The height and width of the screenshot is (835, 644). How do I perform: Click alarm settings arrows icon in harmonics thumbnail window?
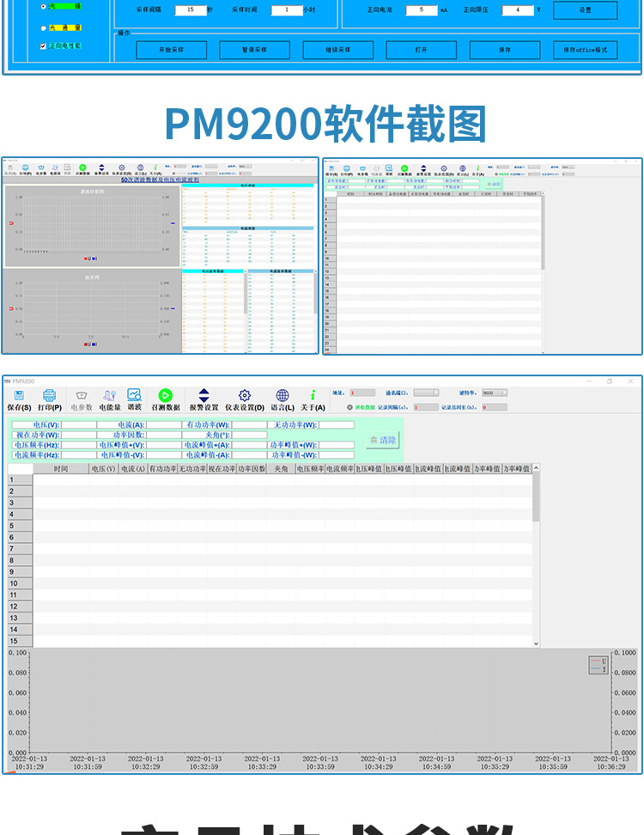(101, 168)
